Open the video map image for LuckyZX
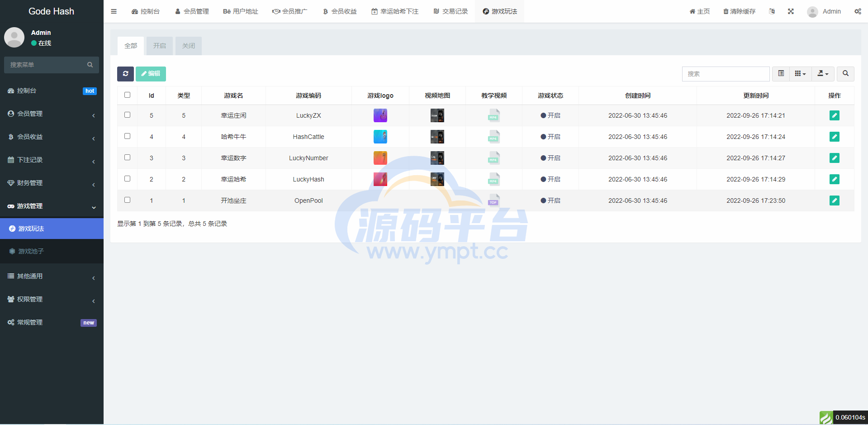This screenshot has width=868, height=425. pos(437,115)
